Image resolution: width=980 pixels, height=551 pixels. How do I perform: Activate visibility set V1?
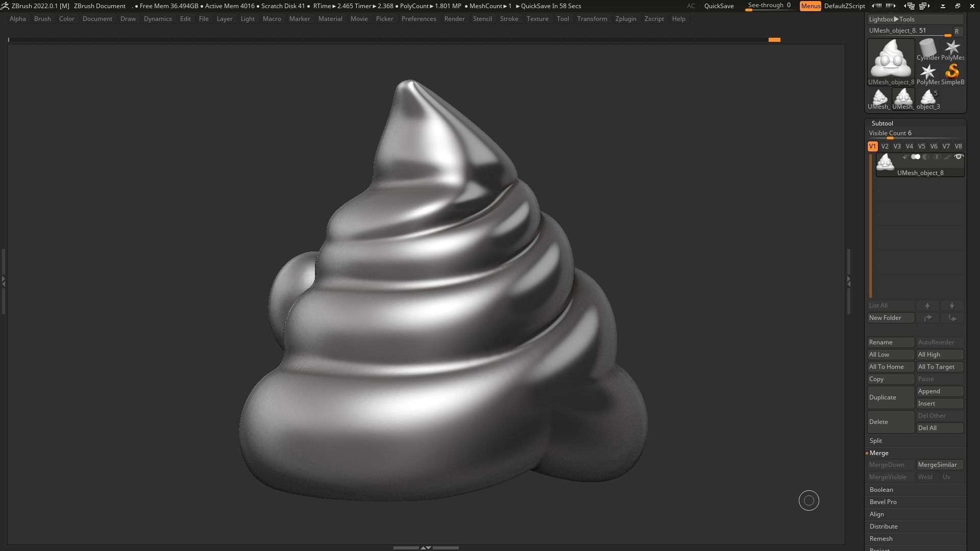click(x=872, y=146)
